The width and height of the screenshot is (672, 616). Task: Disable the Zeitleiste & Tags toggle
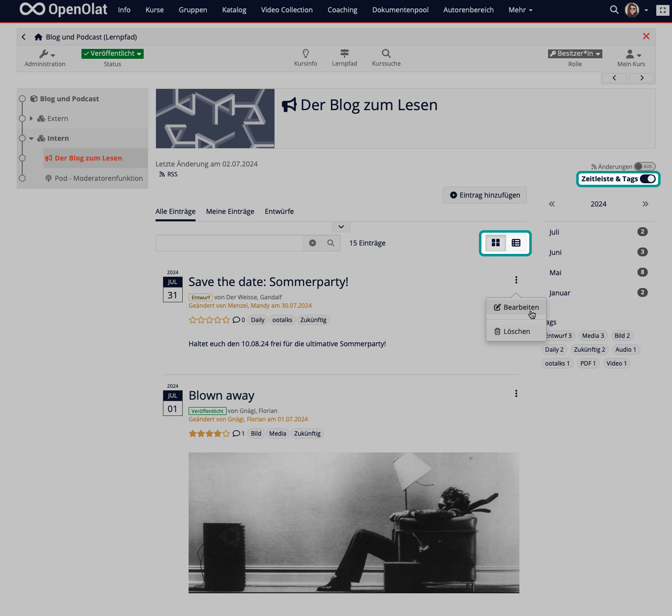point(647,179)
